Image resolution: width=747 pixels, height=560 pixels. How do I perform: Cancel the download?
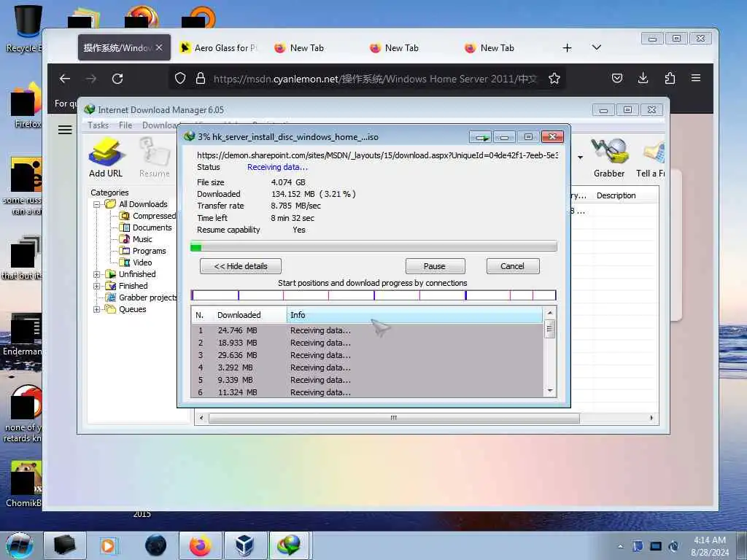513,266
